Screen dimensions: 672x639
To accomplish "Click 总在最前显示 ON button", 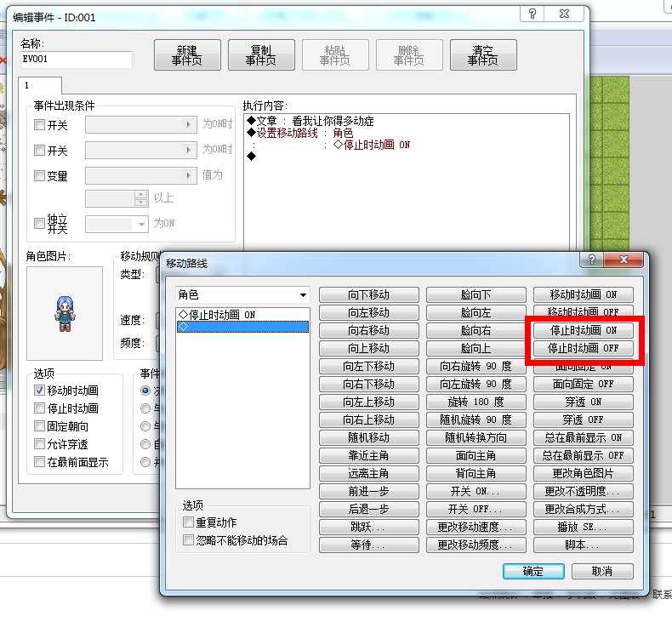I will click(x=583, y=437).
